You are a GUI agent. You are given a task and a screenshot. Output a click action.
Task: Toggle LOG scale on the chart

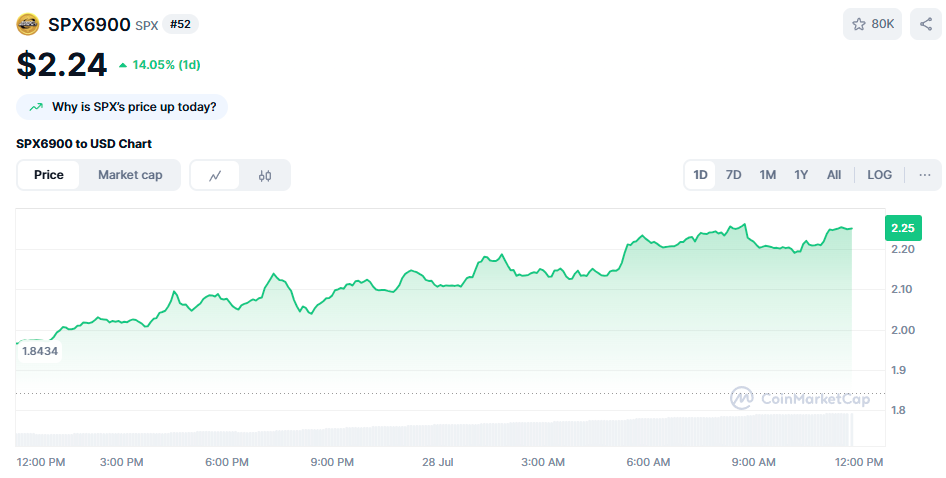[x=880, y=175]
